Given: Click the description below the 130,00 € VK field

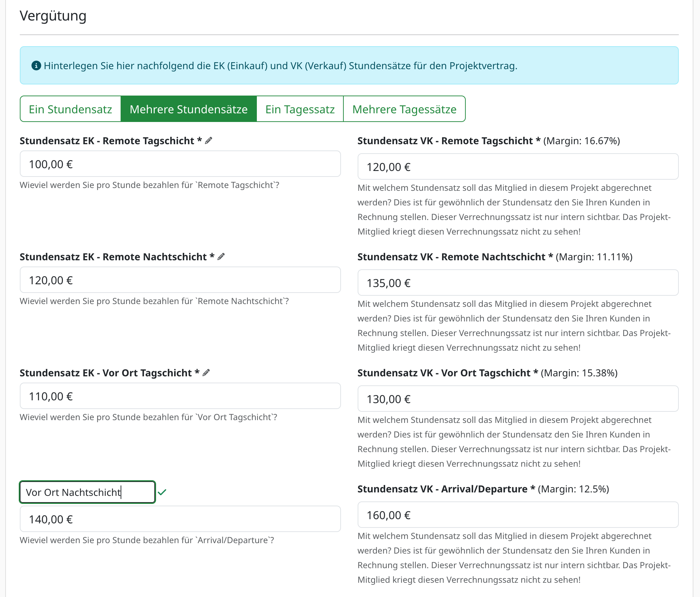Looking at the screenshot, I should [514, 442].
